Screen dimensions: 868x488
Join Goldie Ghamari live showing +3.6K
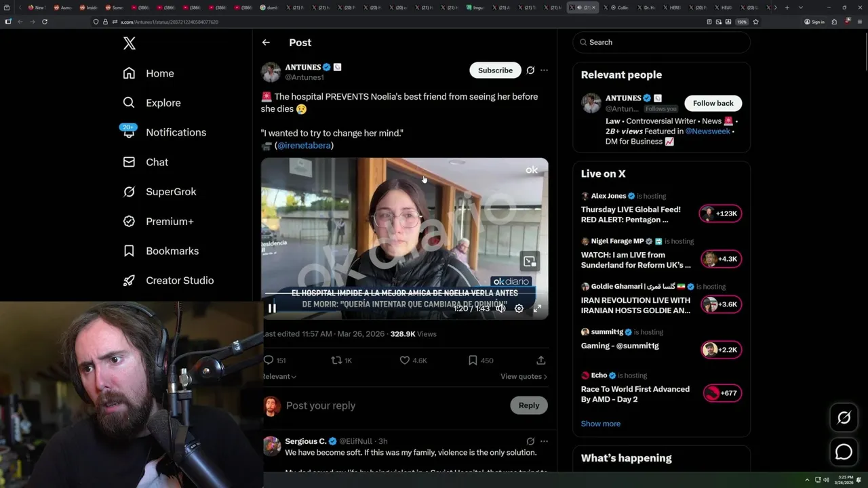pos(721,304)
